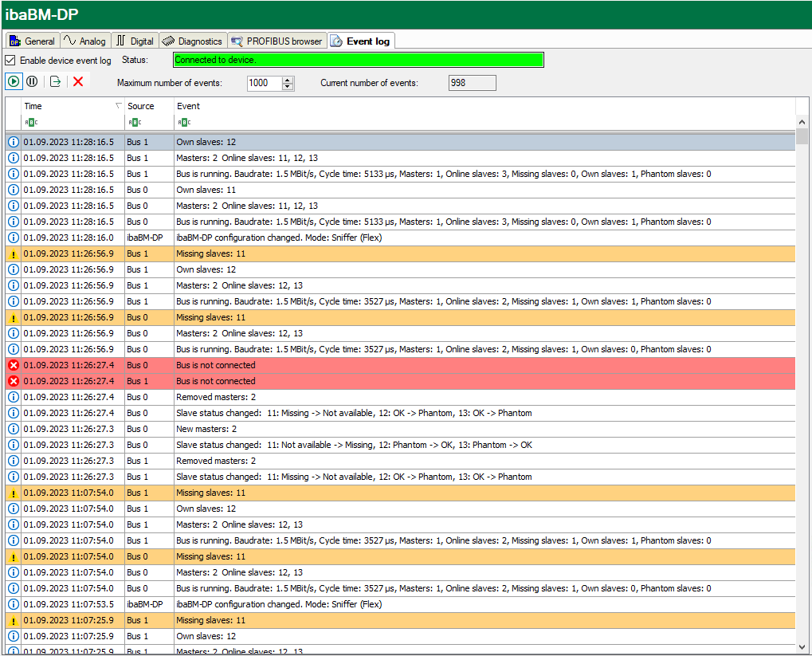Click warning icon on 11:07:54.0 Bus 1 Missing slaves
The width and height of the screenshot is (812, 656).
(x=14, y=493)
